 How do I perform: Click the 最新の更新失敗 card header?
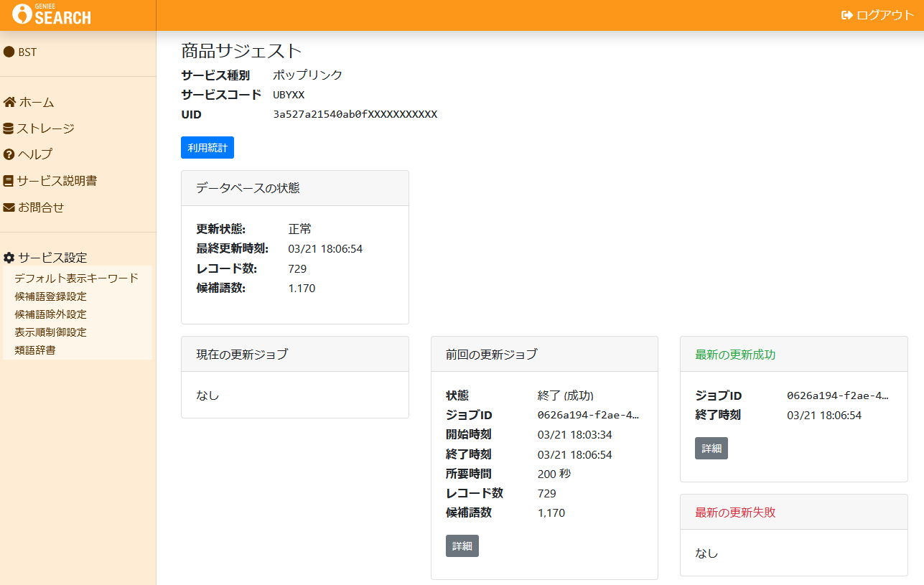pos(794,513)
